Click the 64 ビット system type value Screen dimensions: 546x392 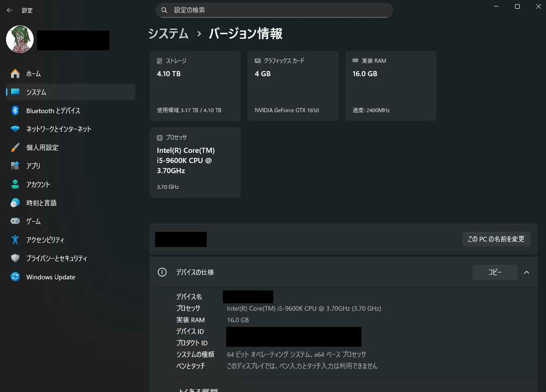coord(297,354)
